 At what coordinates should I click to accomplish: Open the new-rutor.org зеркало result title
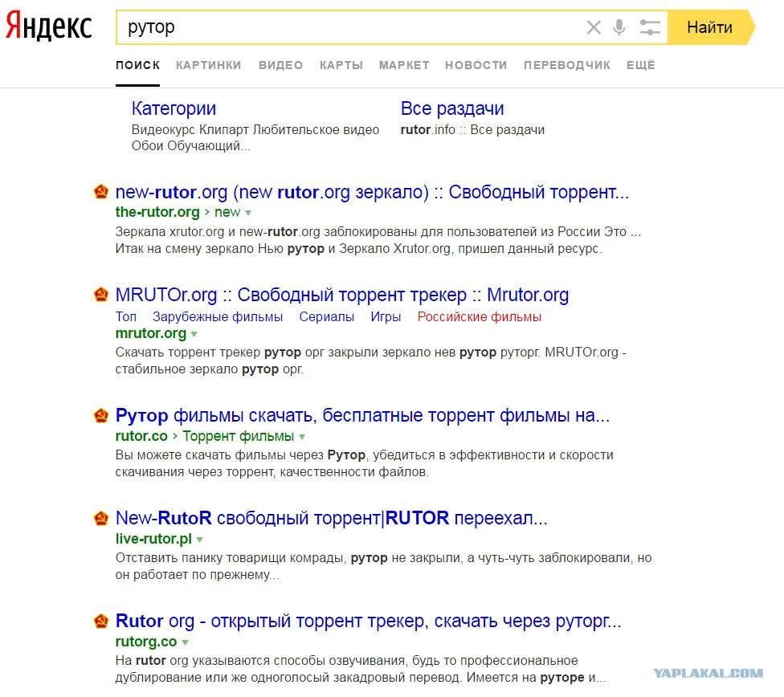click(x=372, y=192)
